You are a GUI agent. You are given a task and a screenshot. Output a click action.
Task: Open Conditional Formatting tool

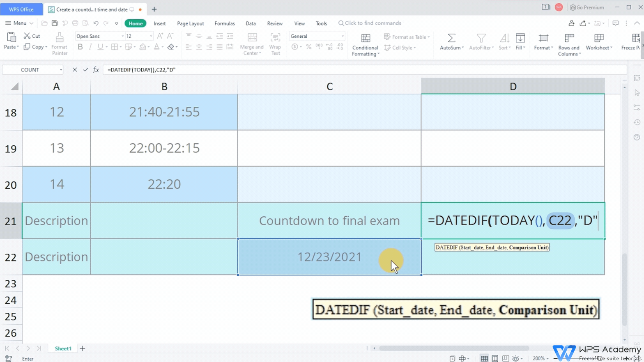pos(365,39)
